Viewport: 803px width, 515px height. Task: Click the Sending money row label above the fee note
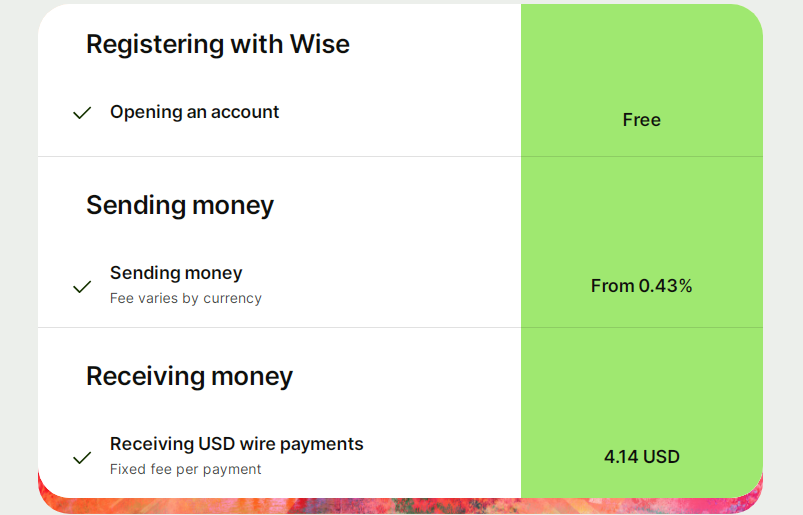[176, 273]
